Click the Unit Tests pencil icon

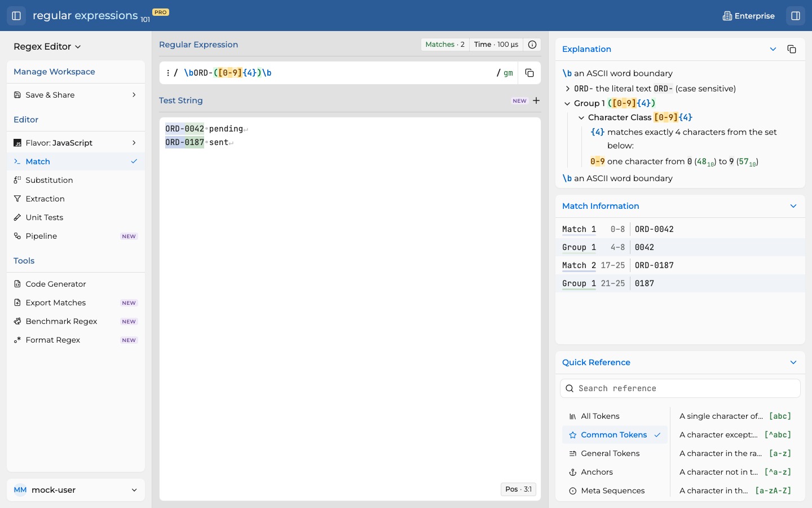(x=17, y=217)
